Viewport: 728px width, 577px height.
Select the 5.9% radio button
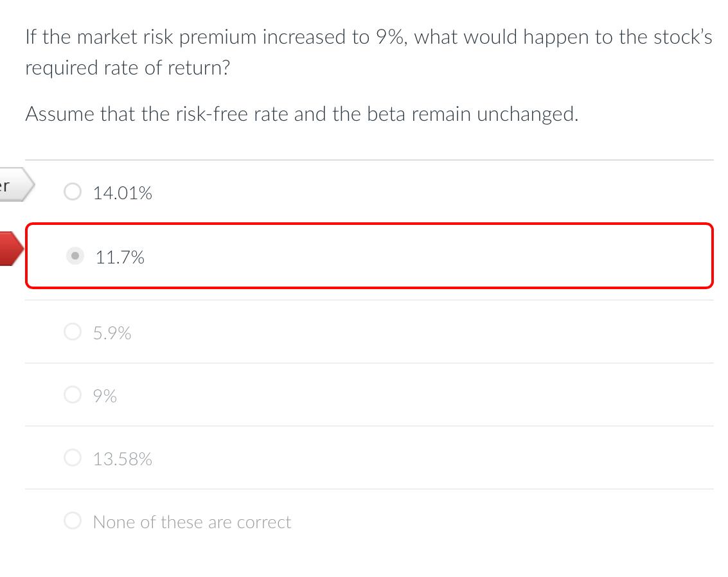tap(73, 331)
